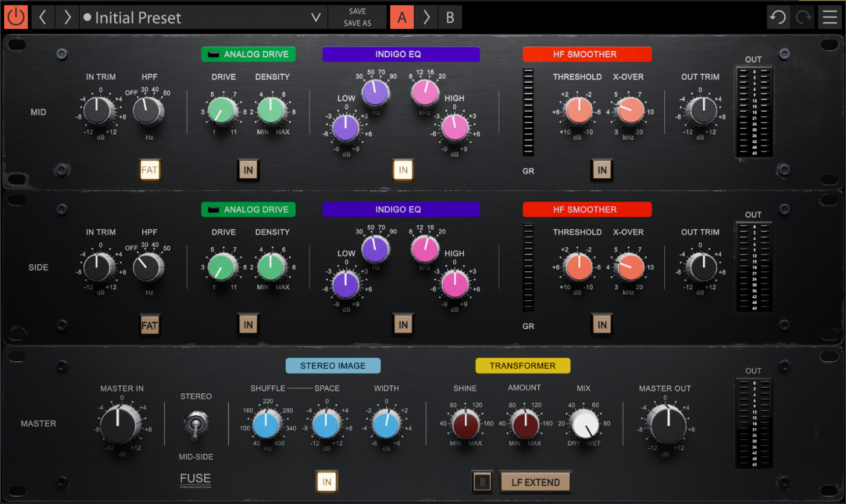This screenshot has width=846, height=504.
Task: Toggle the MID channel FAT button
Action: coord(149,170)
